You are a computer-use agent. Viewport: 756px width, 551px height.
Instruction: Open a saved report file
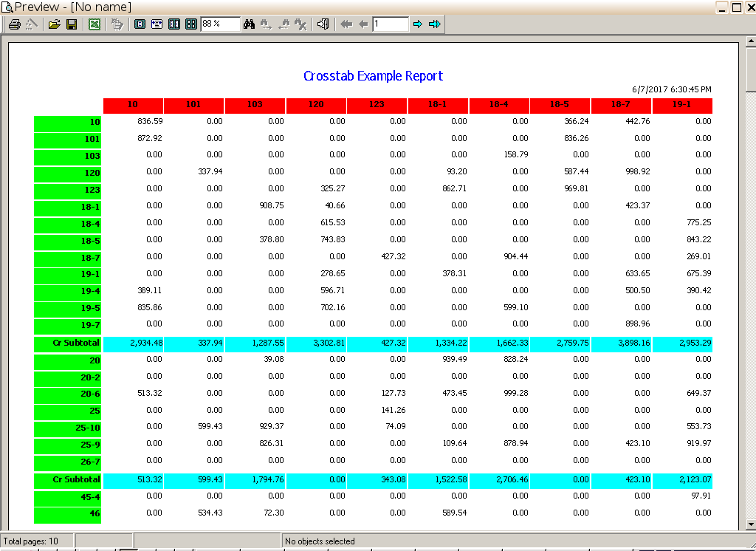(x=54, y=24)
